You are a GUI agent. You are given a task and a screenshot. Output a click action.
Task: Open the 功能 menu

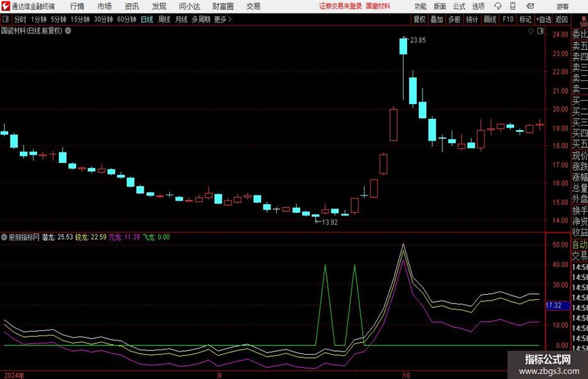[x=421, y=6]
